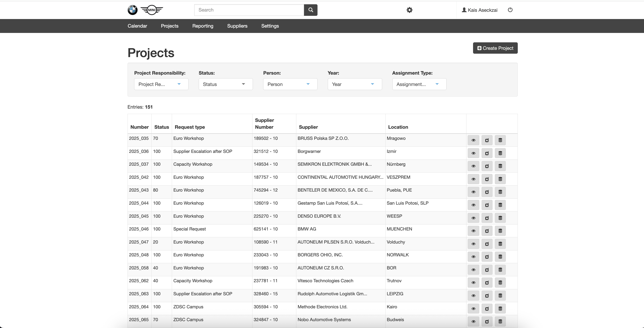The width and height of the screenshot is (644, 328).
Task: View project 2025_046 via eye icon
Action: click(473, 231)
